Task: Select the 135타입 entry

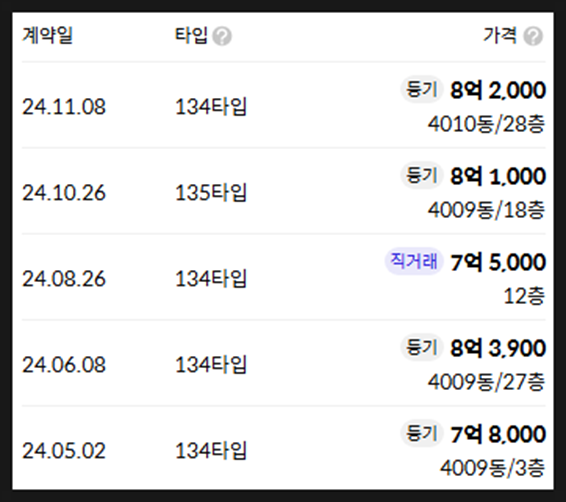Action: (210, 192)
